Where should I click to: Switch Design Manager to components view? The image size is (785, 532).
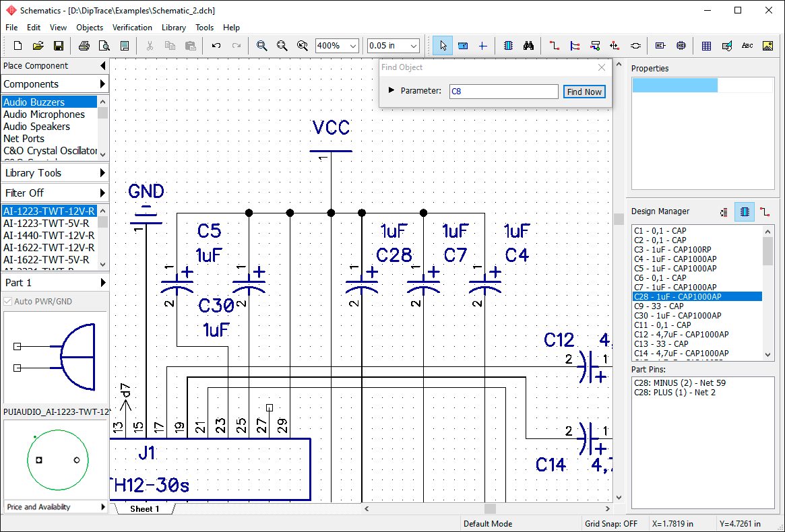[x=745, y=212]
